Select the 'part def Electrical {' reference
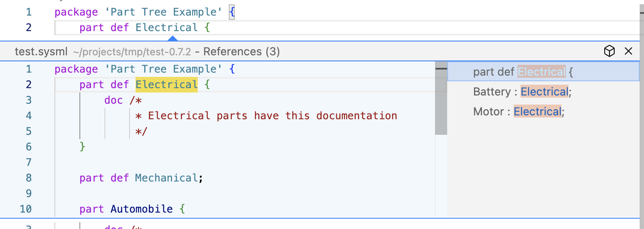644x229 pixels. coord(543,72)
